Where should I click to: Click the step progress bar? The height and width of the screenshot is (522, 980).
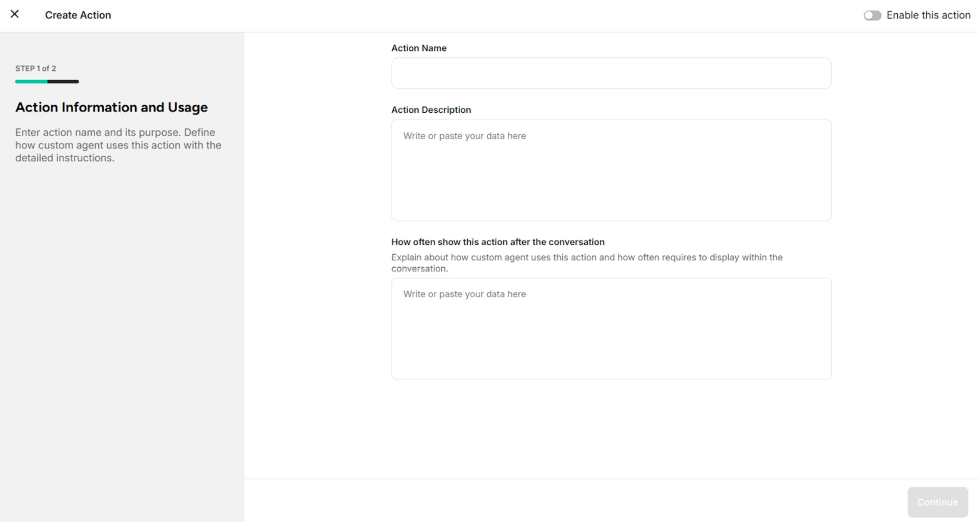point(47,81)
